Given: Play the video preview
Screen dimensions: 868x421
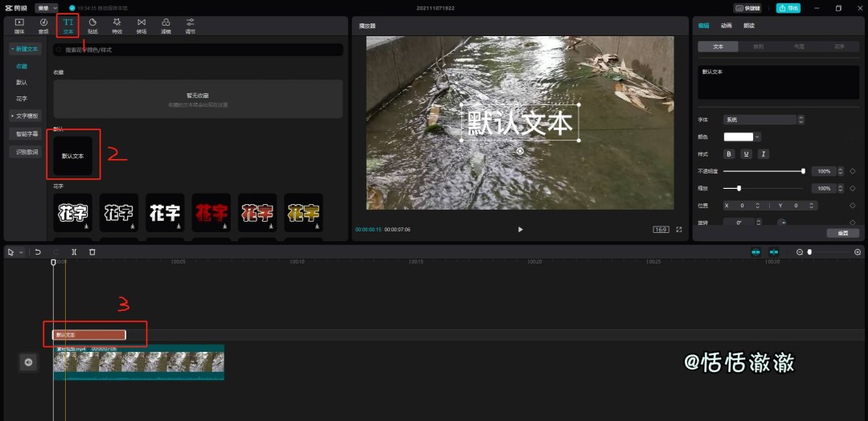Looking at the screenshot, I should pyautogui.click(x=520, y=229).
